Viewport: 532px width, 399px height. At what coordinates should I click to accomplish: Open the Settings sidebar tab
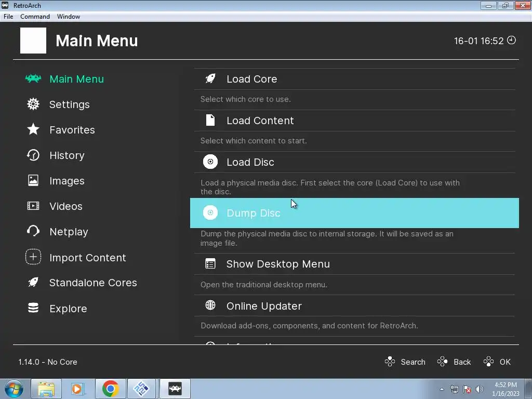(70, 104)
